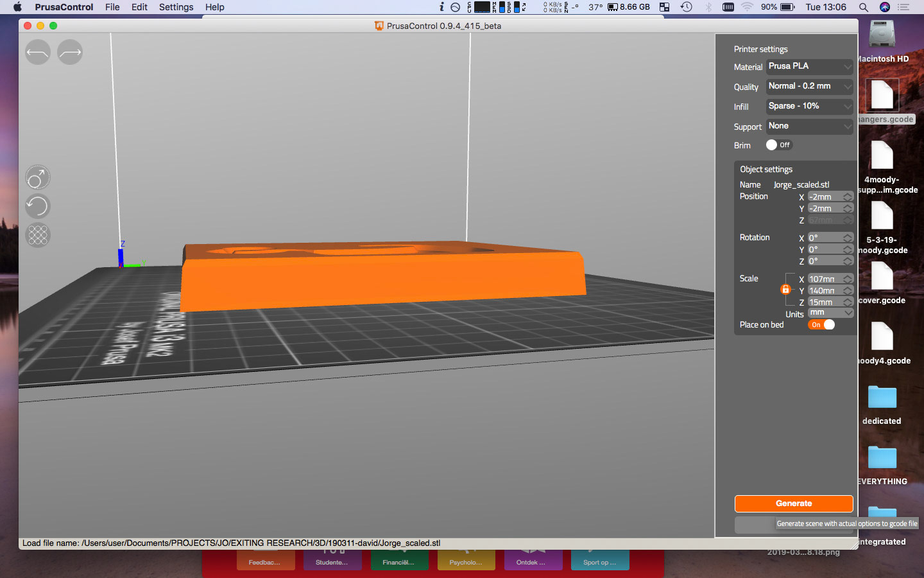Screen dimensions: 924x578
Task: Click Scale Z stepper arrows
Action: click(x=848, y=302)
